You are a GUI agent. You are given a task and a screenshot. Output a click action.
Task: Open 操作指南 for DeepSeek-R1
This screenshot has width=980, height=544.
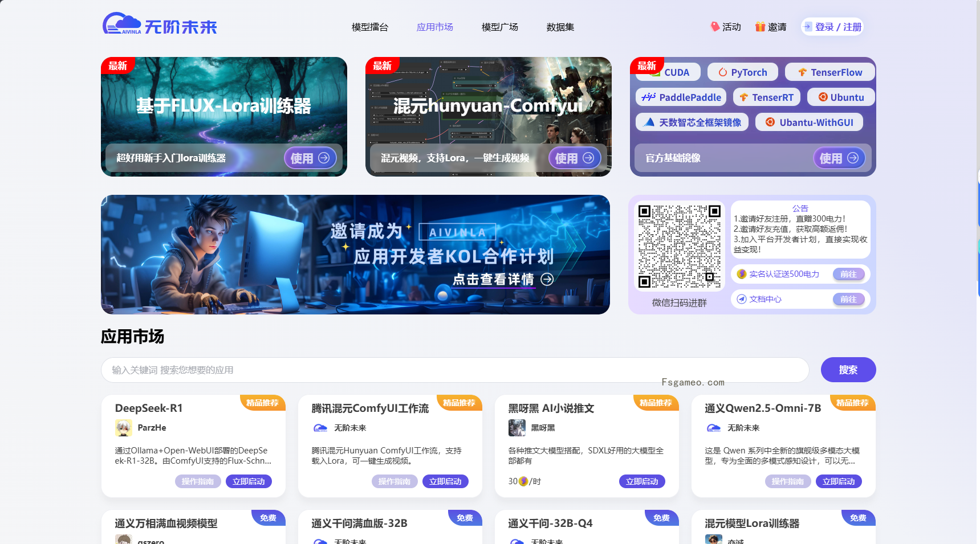[198, 481]
